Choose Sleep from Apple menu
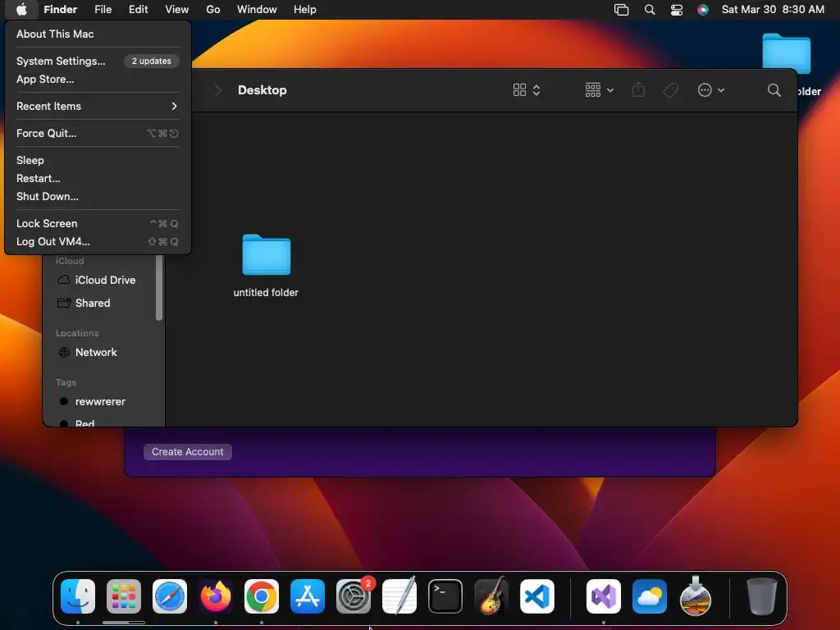Screen dimensions: 840x630 click(x=98, y=160)
